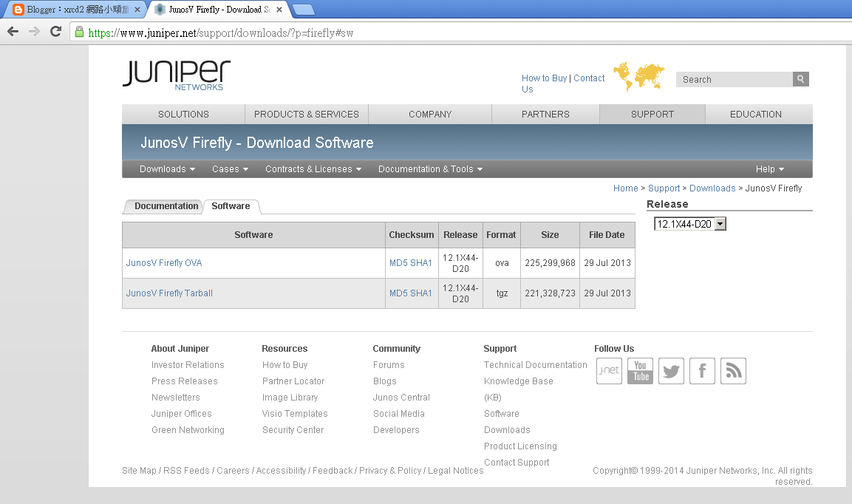Click the green SSL padlock icon
Screen dimensions: 852x504
79,32
